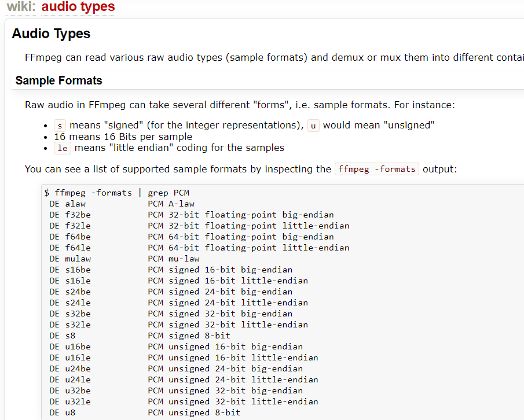This screenshot has width=524, height=420.
Task: Click the inline code 'u'
Action: click(x=313, y=126)
